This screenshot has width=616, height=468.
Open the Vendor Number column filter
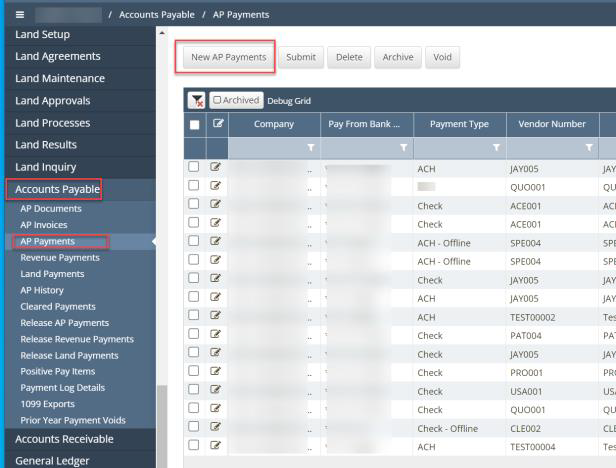(x=589, y=148)
